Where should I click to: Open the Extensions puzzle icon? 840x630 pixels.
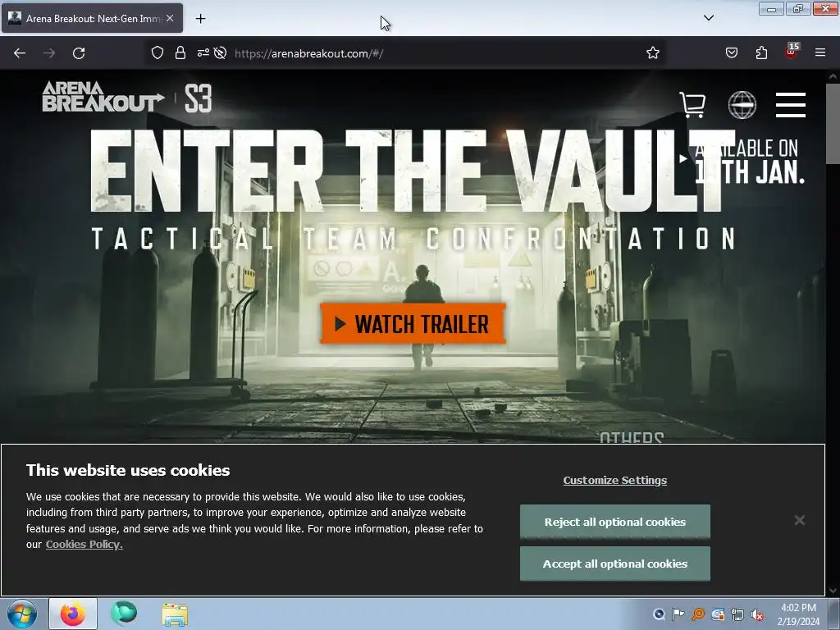(761, 53)
